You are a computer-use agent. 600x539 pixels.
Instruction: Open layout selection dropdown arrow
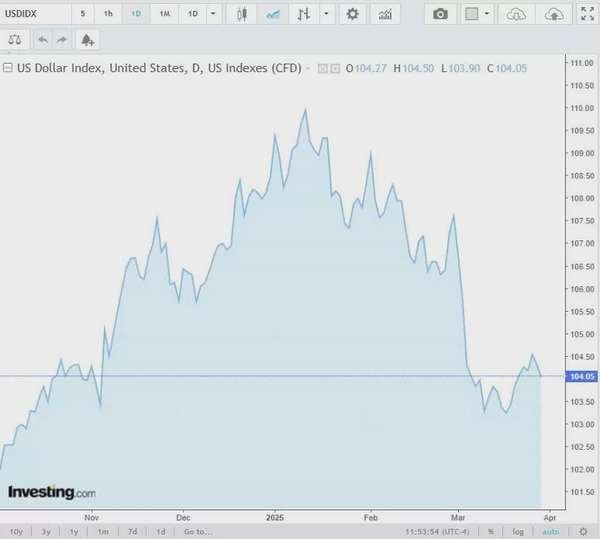click(x=487, y=14)
